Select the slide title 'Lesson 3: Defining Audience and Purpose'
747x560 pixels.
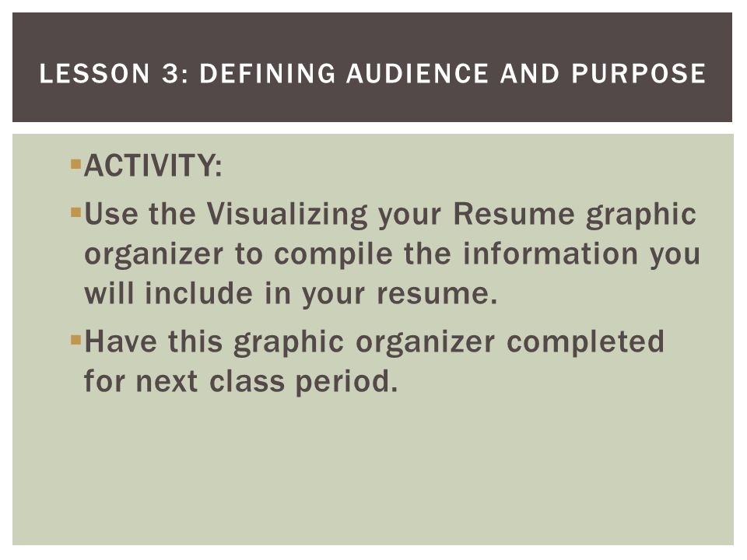point(372,73)
